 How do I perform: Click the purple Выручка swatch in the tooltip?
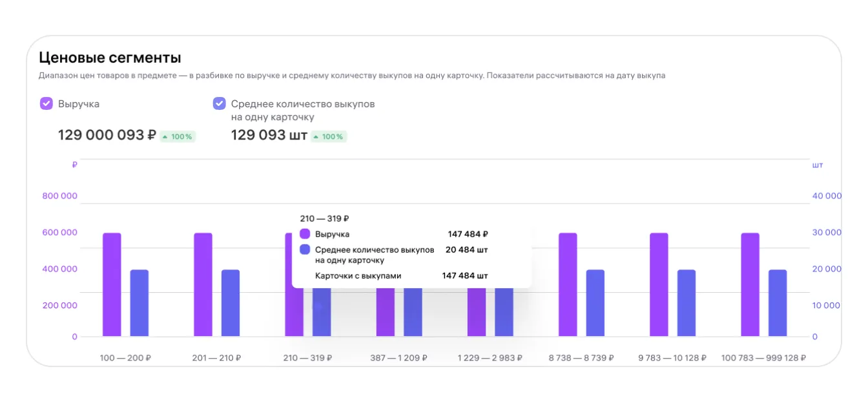[305, 234]
